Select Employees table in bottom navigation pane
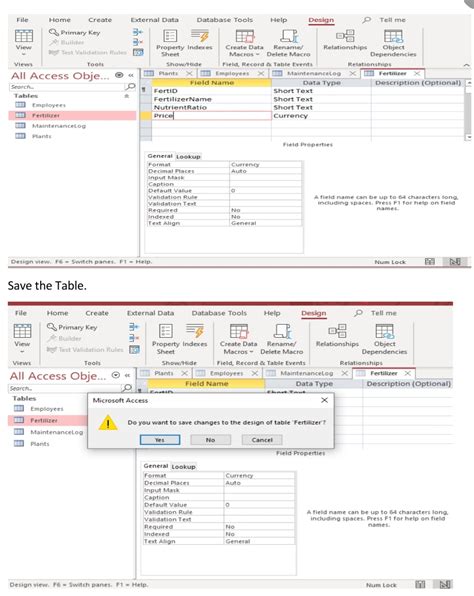Viewport: 474px width, 596px height. (47, 409)
